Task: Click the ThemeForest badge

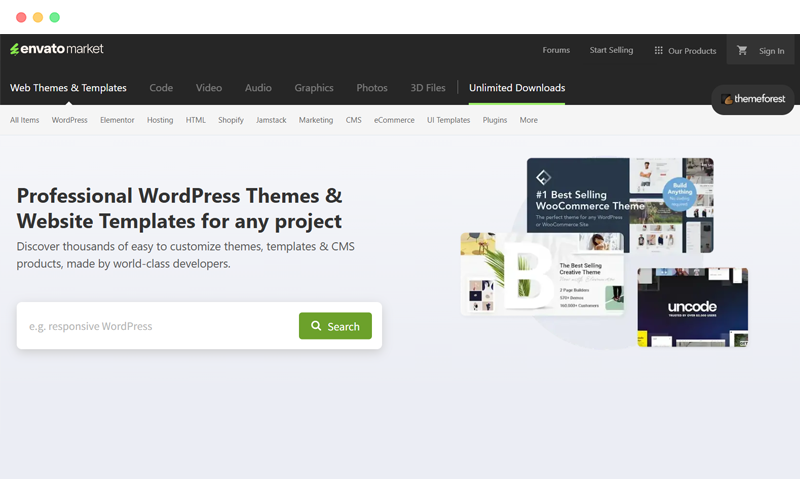Action: 753,99
